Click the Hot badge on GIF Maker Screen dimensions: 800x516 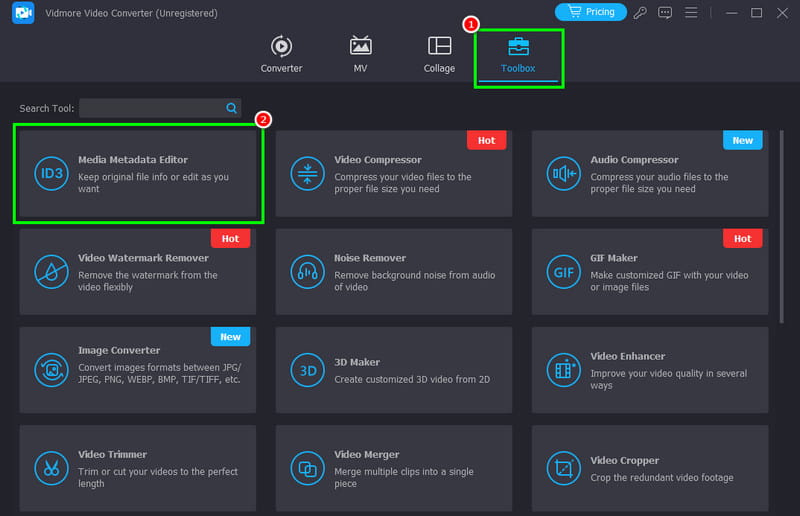(x=742, y=238)
